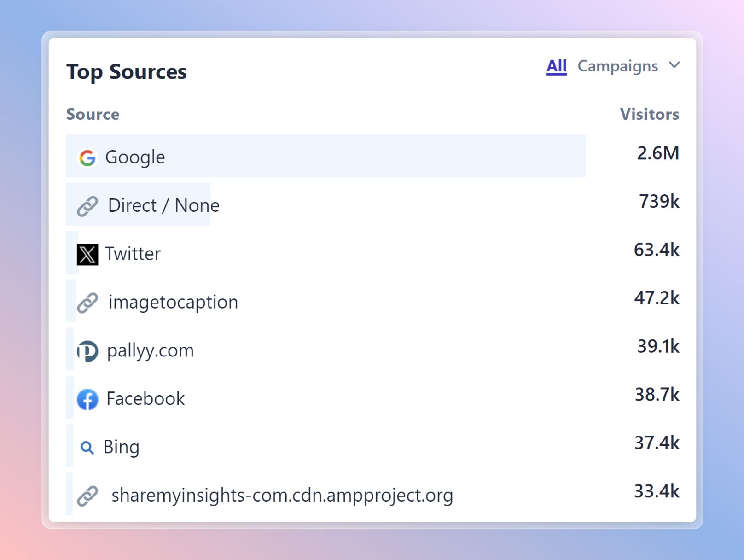Click the Twitter X logo icon
The width and height of the screenshot is (744, 560).
(87, 254)
